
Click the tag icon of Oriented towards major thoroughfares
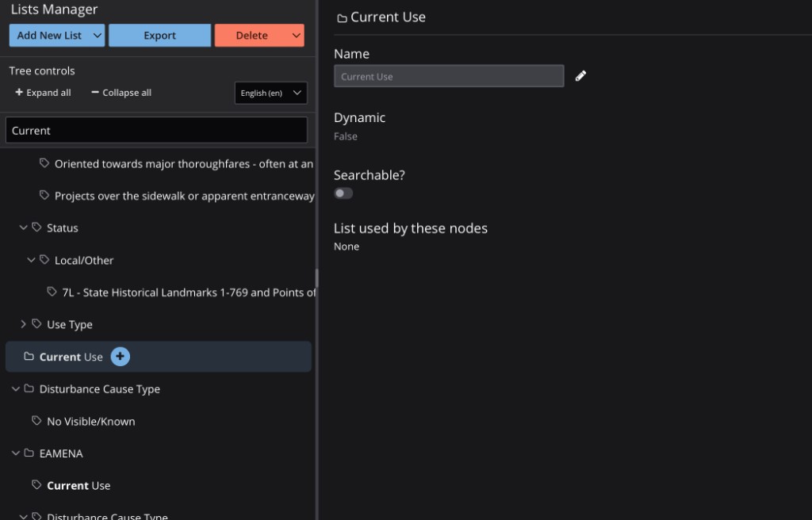(x=44, y=163)
